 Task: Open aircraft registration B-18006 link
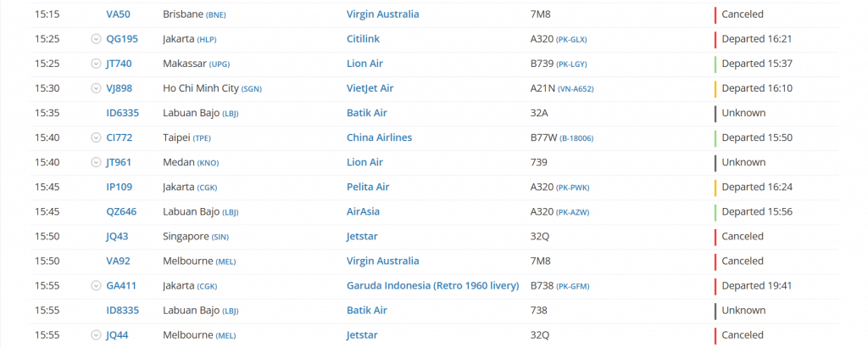point(576,138)
